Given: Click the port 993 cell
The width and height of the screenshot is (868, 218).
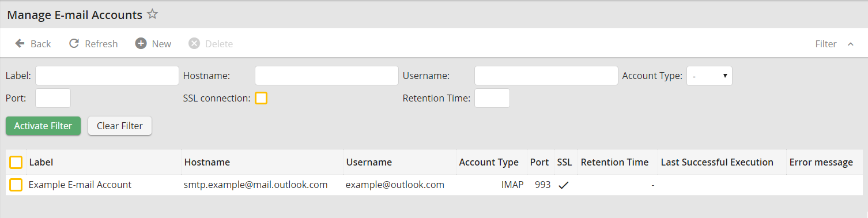Looking at the screenshot, I should pyautogui.click(x=542, y=185).
